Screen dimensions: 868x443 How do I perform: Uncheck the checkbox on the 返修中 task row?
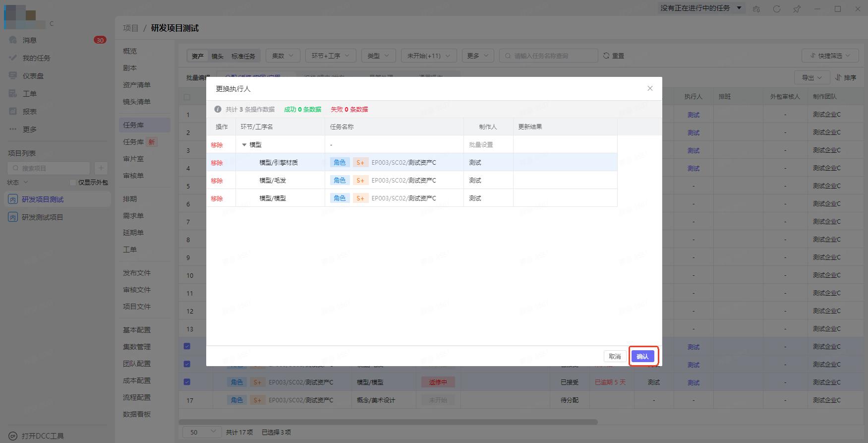187,382
